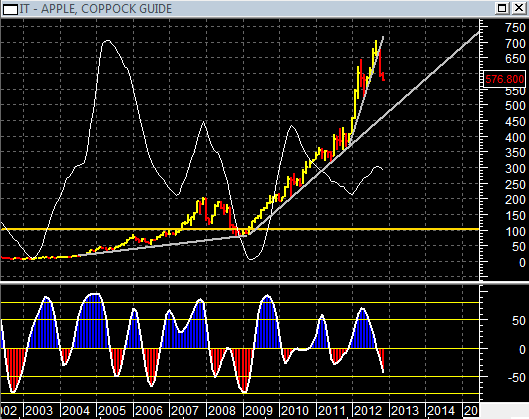Click the 2003 year label on time axis

[39, 411]
